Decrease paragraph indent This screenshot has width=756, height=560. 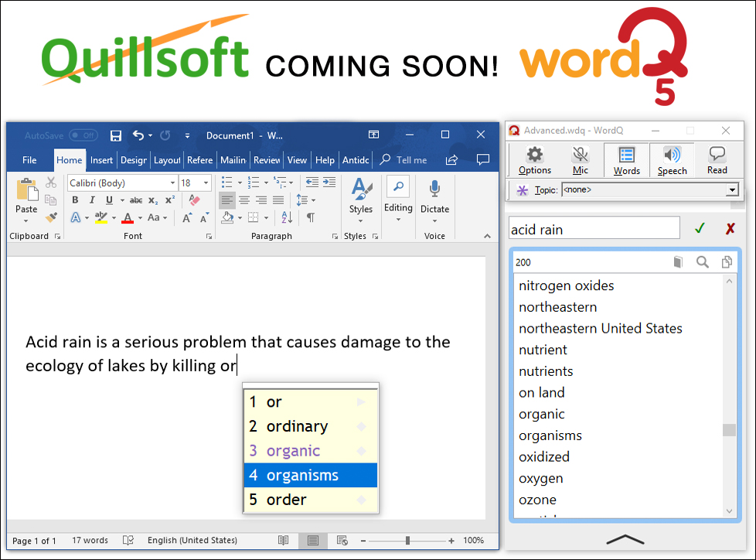312,183
